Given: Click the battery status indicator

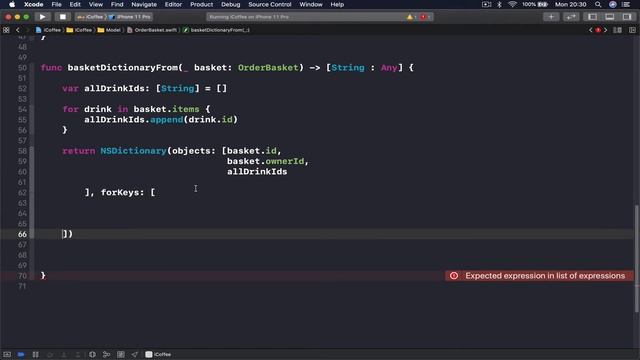Looking at the screenshot, I should tap(535, 4).
